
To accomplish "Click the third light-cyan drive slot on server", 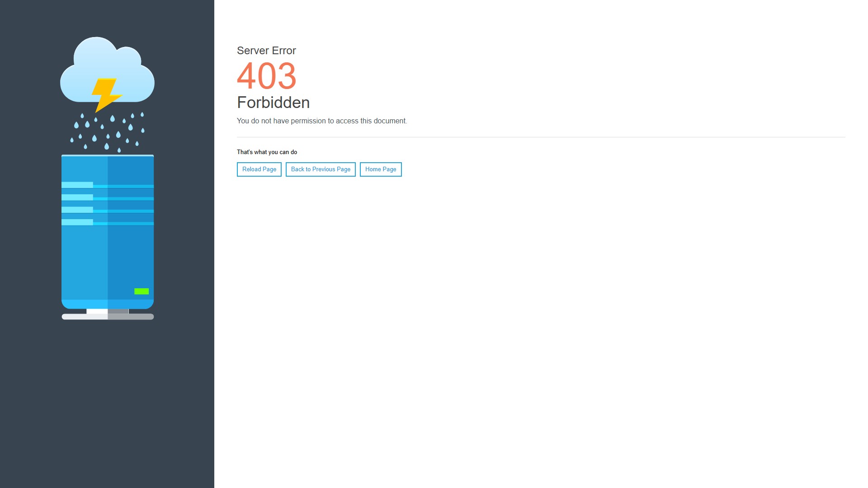I will click(77, 210).
